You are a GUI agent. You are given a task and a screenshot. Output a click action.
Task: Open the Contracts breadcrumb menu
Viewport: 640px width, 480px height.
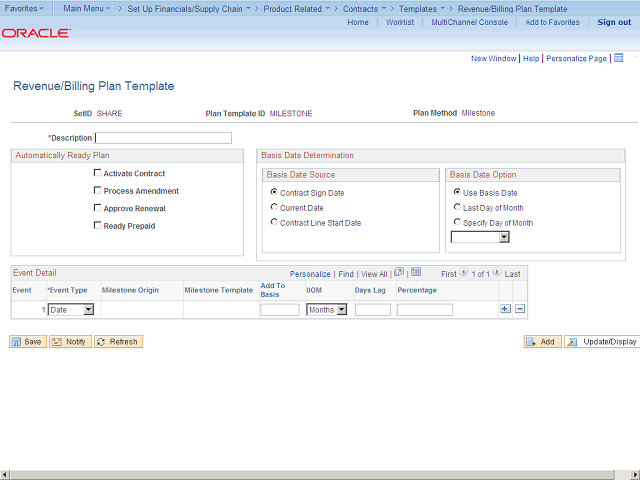(364, 9)
